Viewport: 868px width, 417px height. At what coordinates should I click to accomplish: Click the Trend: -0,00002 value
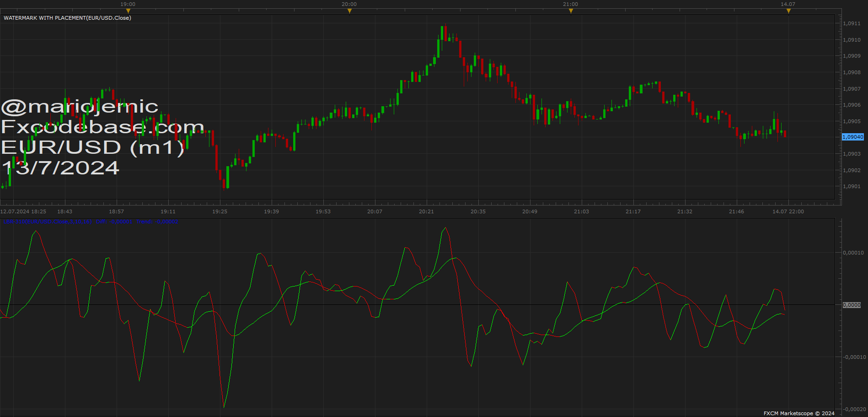[x=157, y=222]
